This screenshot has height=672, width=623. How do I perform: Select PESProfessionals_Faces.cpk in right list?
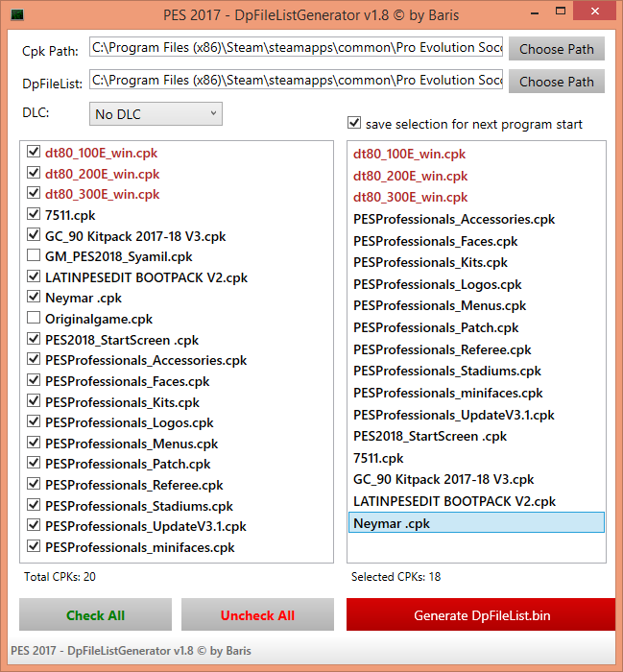pos(476,241)
